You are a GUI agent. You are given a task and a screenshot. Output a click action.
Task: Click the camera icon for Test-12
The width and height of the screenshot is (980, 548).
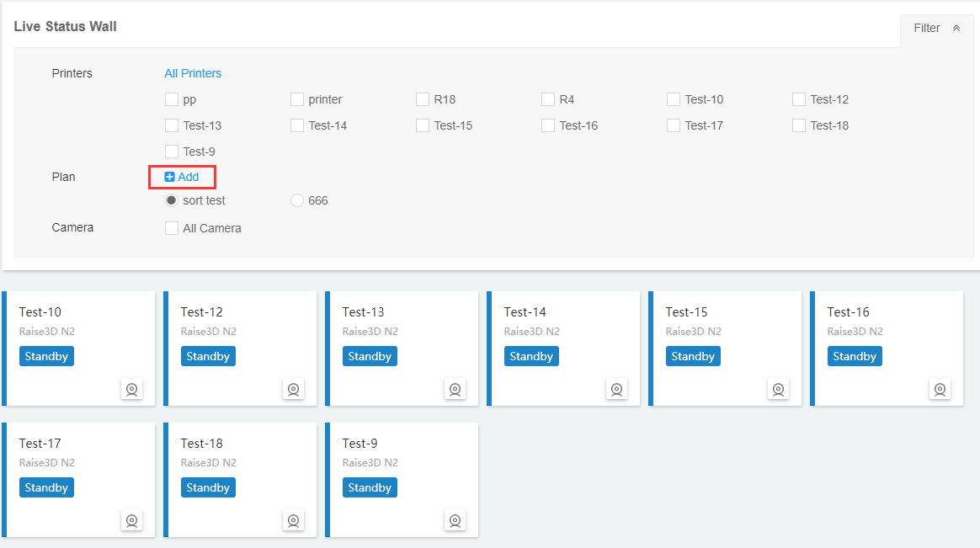(293, 389)
